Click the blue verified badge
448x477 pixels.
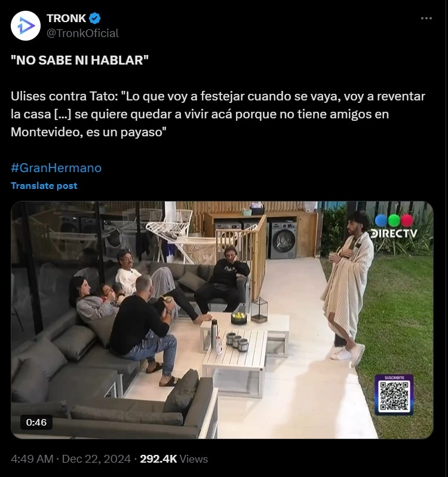(95, 19)
